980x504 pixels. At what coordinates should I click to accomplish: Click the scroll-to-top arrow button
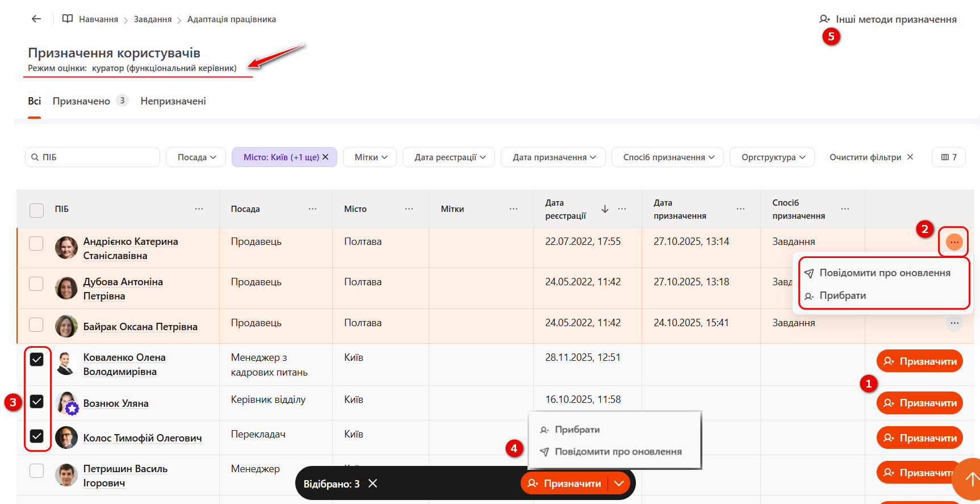click(x=970, y=479)
